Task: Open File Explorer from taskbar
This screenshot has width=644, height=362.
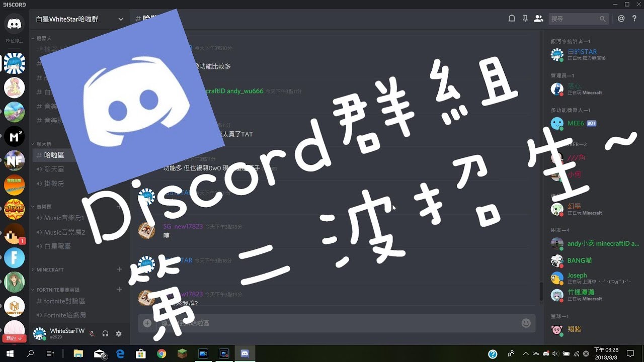Action: [x=78, y=354]
